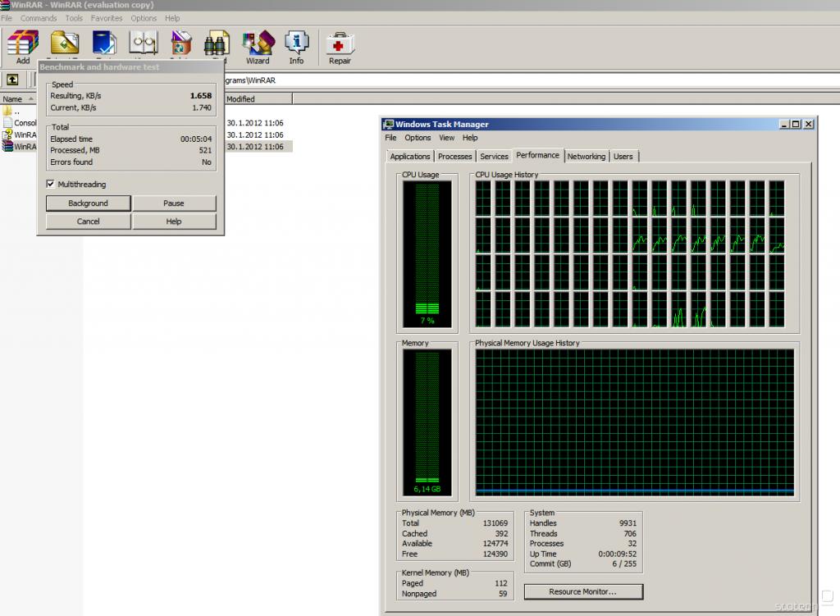Click the Threads count 706
840x616 pixels.
[x=630, y=533]
